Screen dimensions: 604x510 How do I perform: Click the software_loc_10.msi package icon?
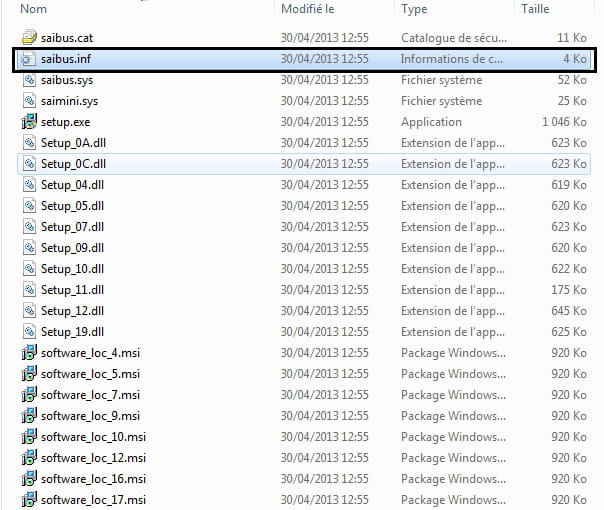(29, 436)
